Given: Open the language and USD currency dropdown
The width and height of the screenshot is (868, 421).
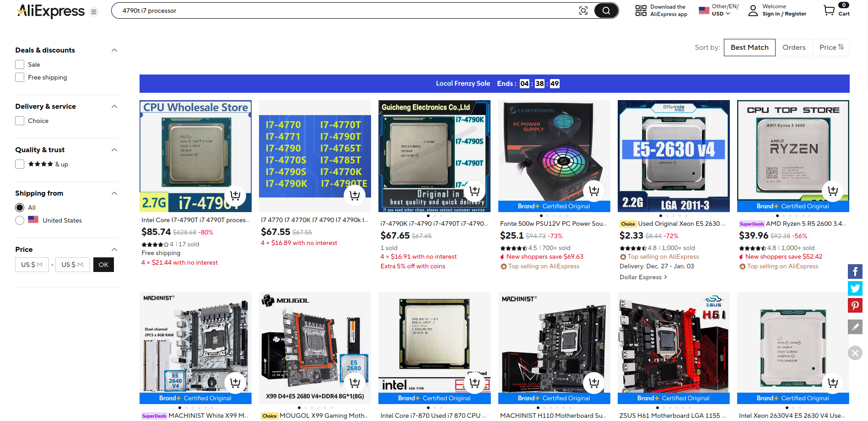Looking at the screenshot, I should tap(725, 10).
